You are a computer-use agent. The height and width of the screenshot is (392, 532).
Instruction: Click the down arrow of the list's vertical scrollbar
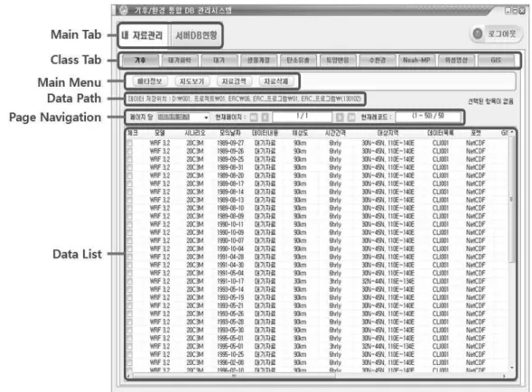[x=511, y=368]
